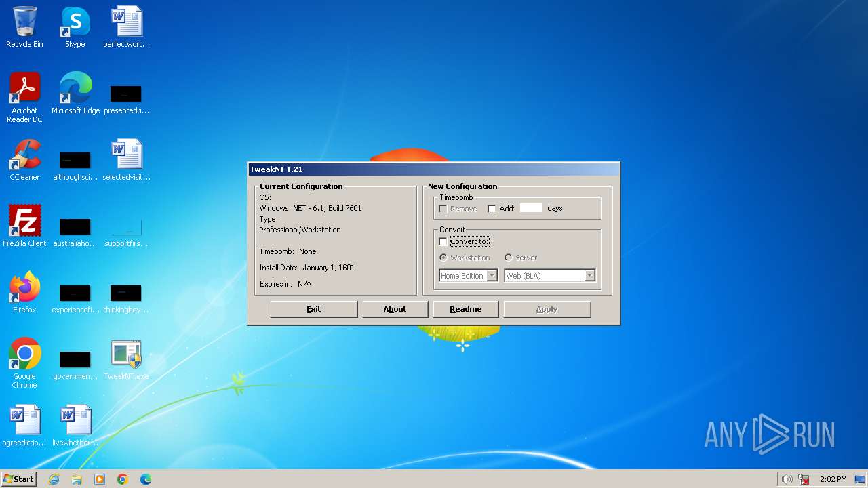Click the volume speaker tray icon
868x488 pixels.
tap(787, 479)
